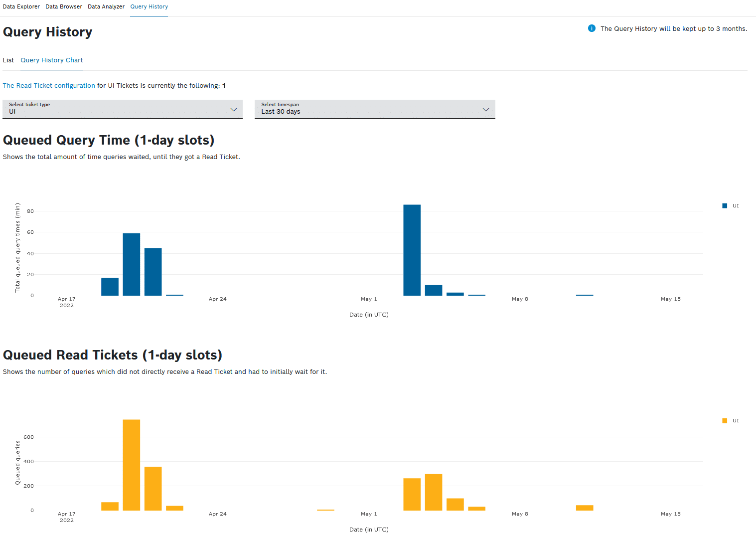The height and width of the screenshot is (540, 756).
Task: Click the tallest blue bar in Queued Query Time
Action: click(x=412, y=249)
